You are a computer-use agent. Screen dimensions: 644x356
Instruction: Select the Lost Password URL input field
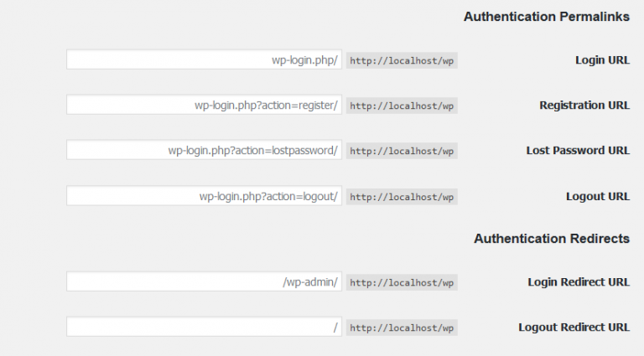point(204,150)
